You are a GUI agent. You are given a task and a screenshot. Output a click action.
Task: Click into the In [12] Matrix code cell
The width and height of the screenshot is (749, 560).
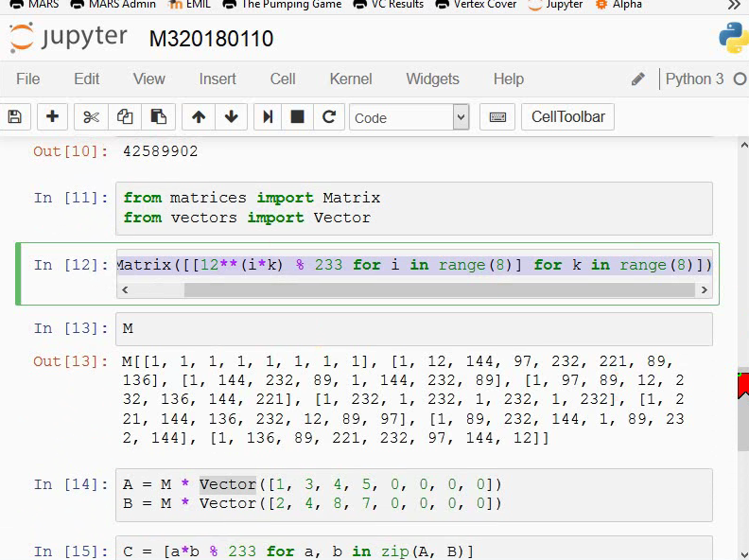[x=414, y=265]
